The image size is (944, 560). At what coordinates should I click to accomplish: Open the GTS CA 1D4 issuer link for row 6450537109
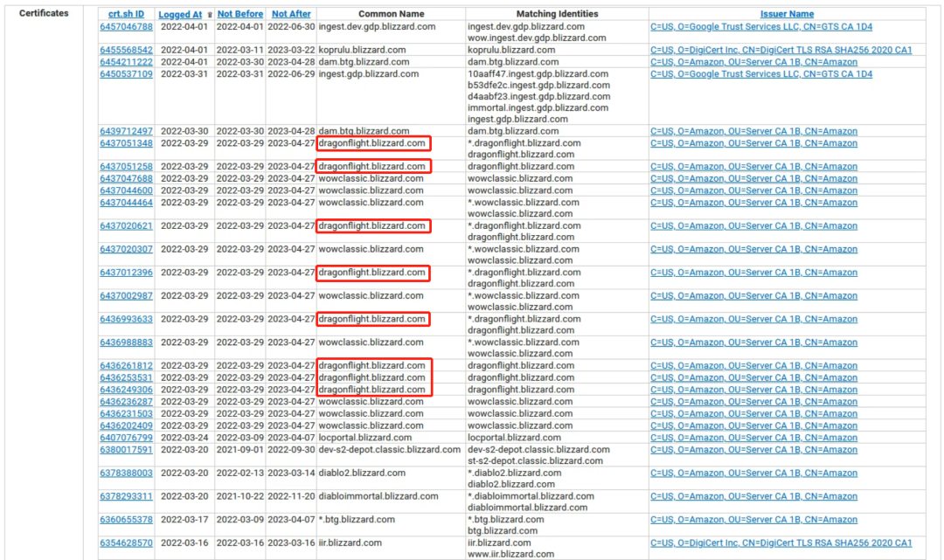tap(761, 74)
